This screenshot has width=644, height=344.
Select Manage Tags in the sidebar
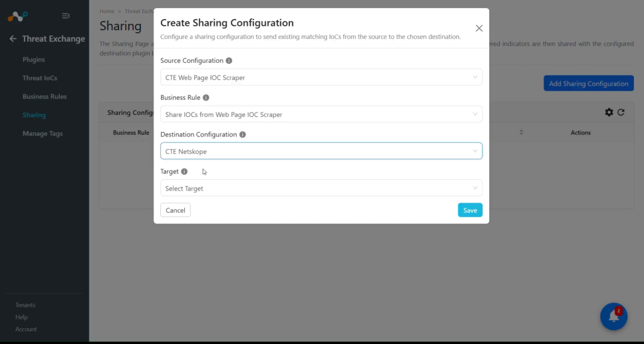[43, 133]
